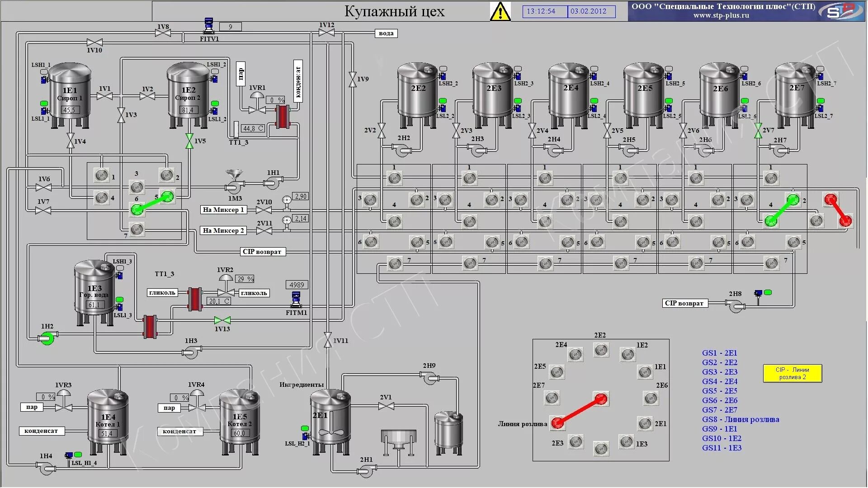The image size is (868, 488).
Task: Toggle the LSL1_2 green level indicator
Action: 215,104
